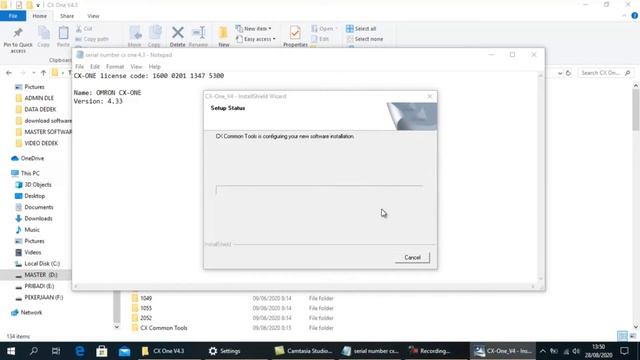Switch to Camtasia Studio taskbar window
The image size is (640, 360).
pos(303,351)
